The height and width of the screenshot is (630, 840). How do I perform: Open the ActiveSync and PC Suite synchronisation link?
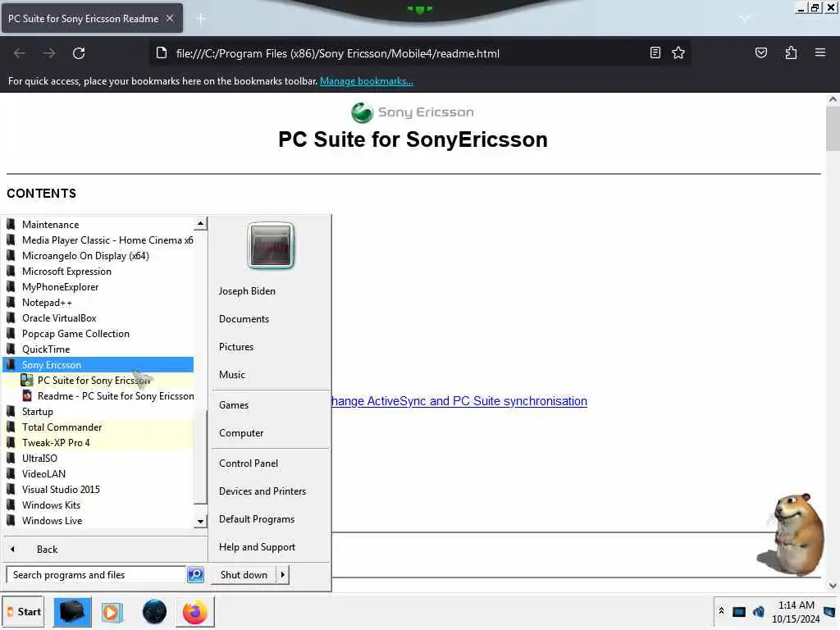(x=459, y=400)
